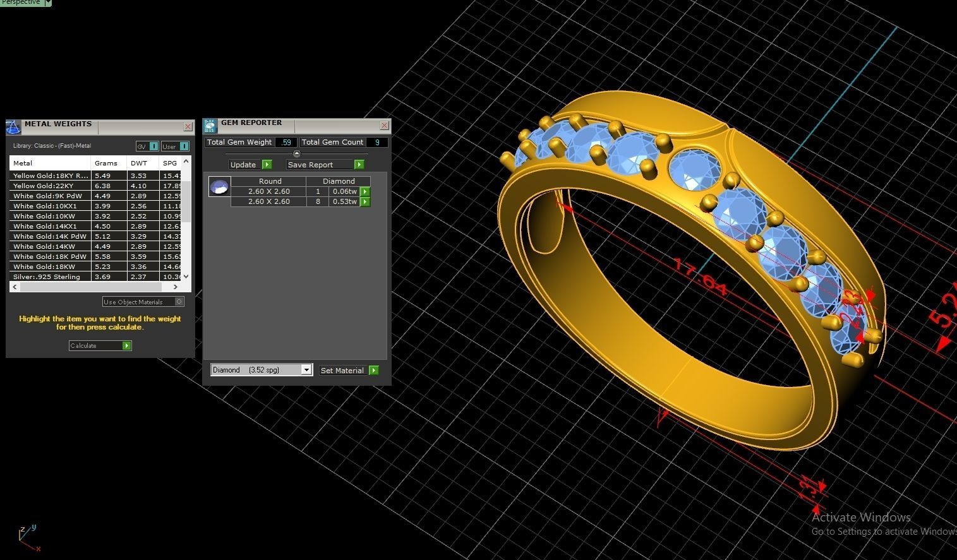Collapse Gem Reporter using the round up-arrow
957x560 pixels.
pyautogui.click(x=297, y=153)
